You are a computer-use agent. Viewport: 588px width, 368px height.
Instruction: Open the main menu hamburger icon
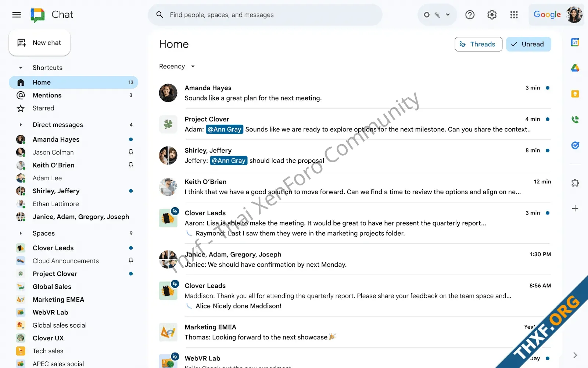[x=17, y=15]
